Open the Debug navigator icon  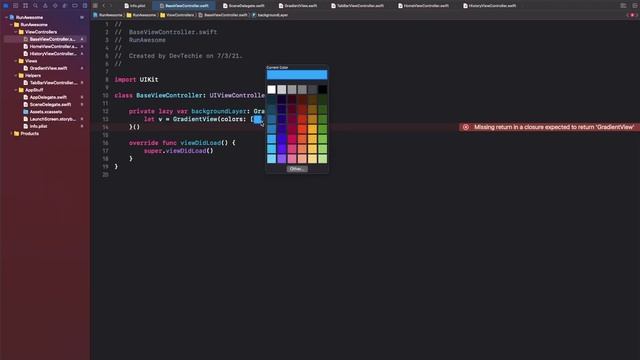(64, 6)
